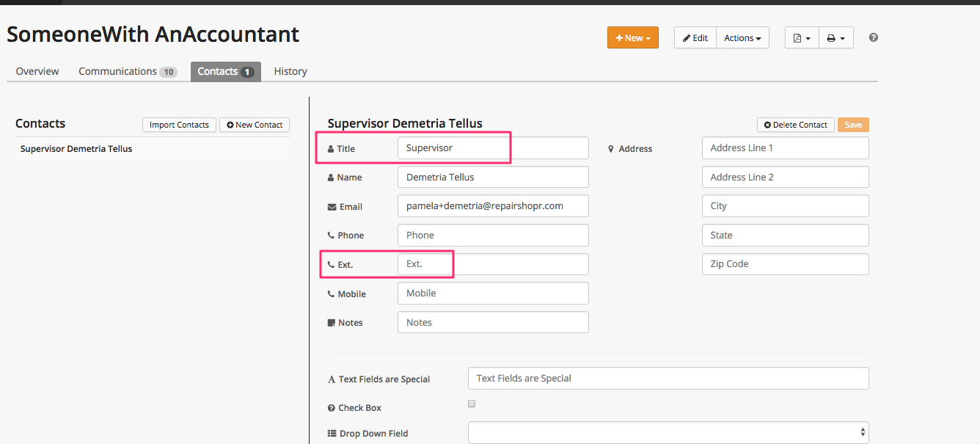Image resolution: width=980 pixels, height=444 pixels.
Task: Click into the Email input field
Action: [492, 206]
